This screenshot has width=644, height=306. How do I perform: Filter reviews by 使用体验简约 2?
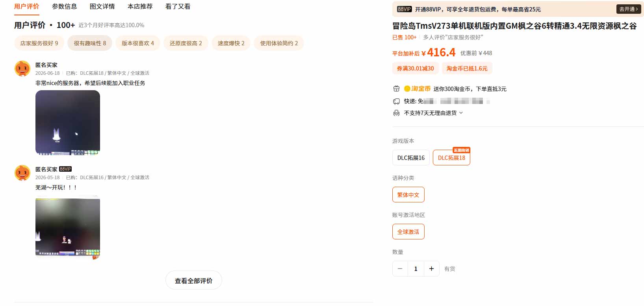coord(279,43)
